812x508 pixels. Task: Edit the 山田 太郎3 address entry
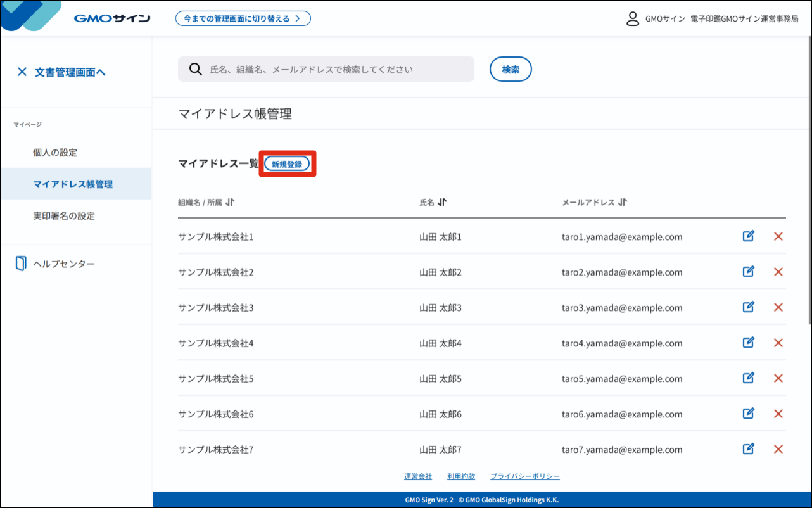[748, 307]
